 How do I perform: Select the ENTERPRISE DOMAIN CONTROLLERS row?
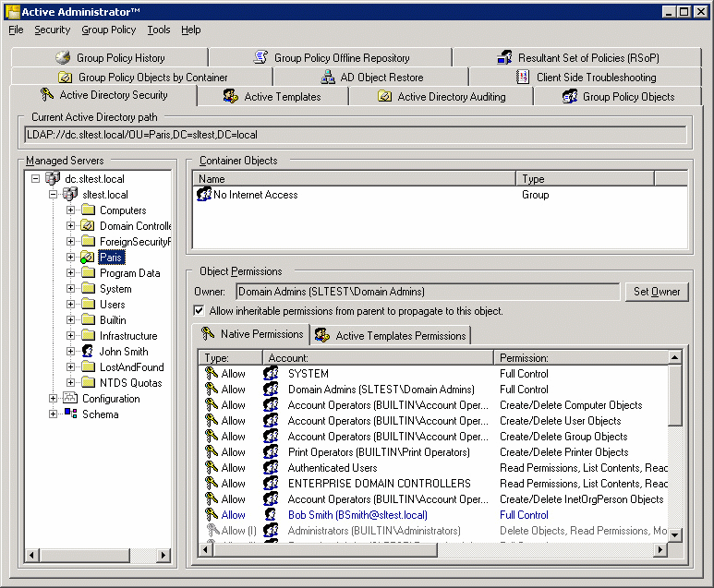433,484
